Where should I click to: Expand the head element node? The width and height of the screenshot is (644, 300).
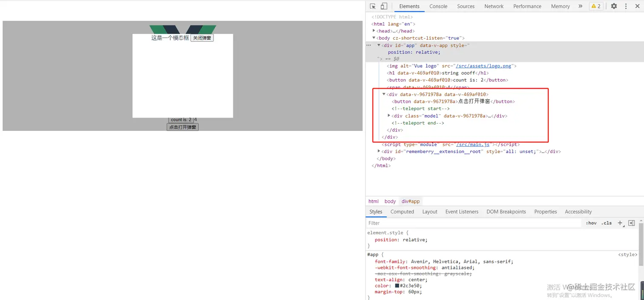[374, 31]
